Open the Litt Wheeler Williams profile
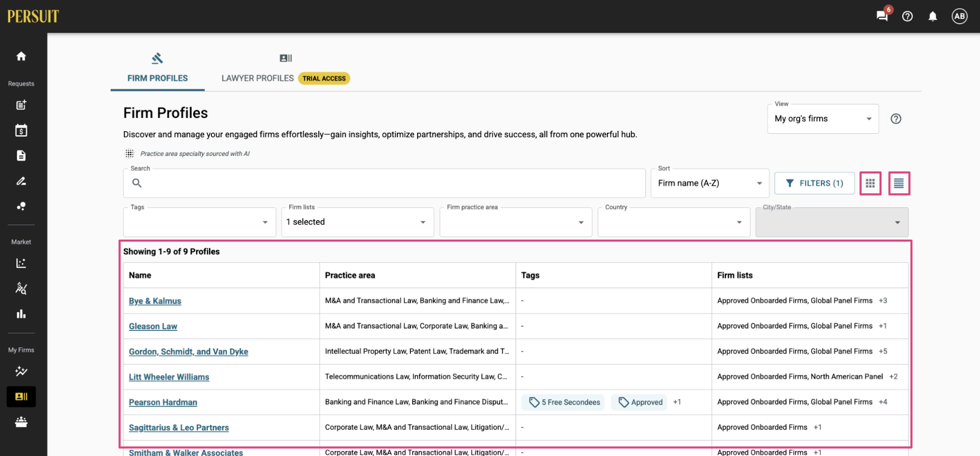The image size is (980, 456). (169, 377)
